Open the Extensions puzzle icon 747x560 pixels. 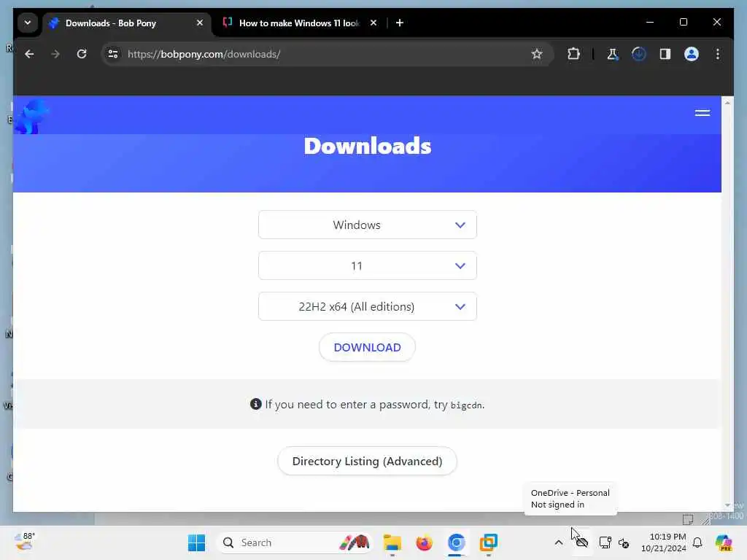(x=573, y=54)
